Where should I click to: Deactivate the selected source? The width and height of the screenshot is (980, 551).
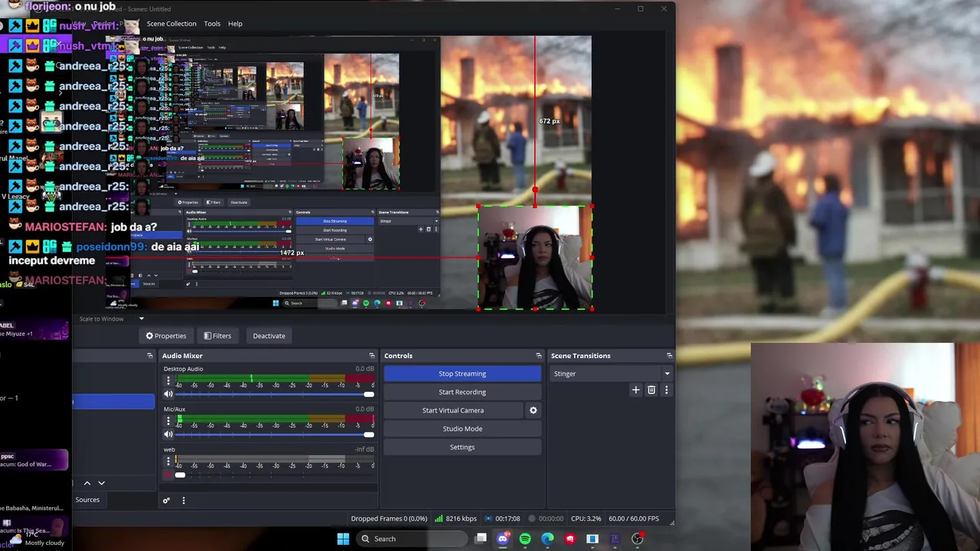click(x=269, y=336)
